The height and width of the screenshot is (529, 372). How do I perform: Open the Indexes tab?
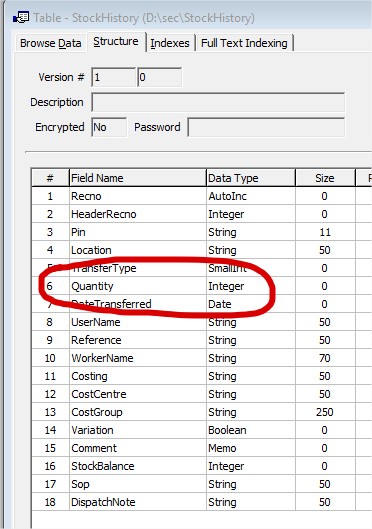(x=170, y=43)
